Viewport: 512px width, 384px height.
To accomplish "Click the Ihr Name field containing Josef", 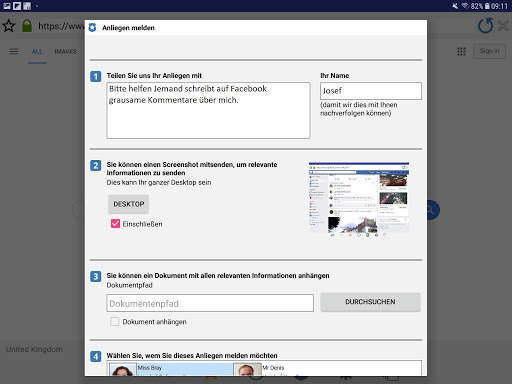I will pos(371,91).
